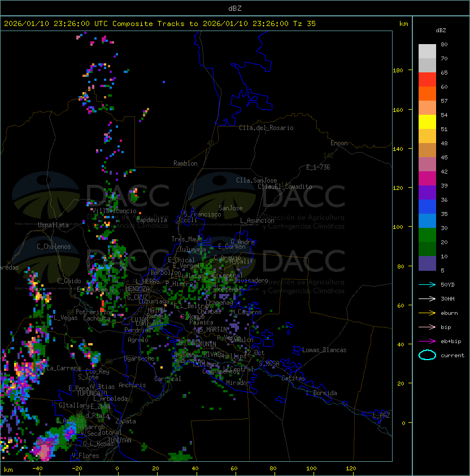Screen dimensions: 470x476
Task: Click the Uspallata map label
Action: pyautogui.click(x=54, y=225)
